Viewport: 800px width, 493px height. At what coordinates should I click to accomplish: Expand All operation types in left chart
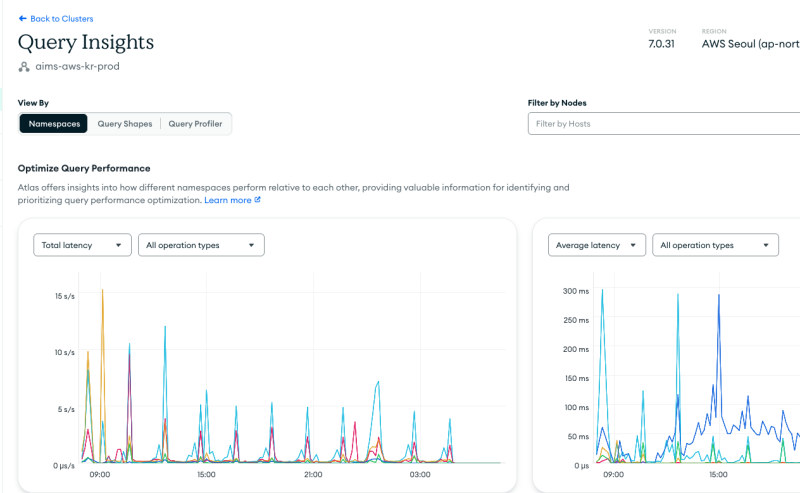200,245
